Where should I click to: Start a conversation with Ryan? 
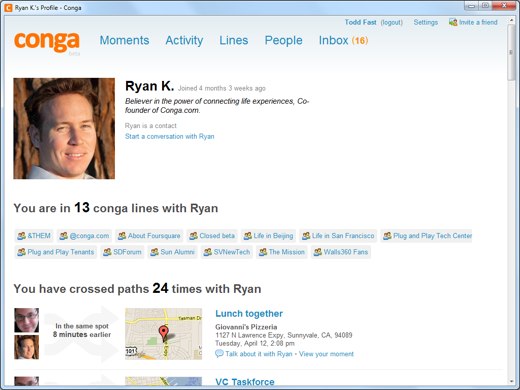click(x=170, y=136)
